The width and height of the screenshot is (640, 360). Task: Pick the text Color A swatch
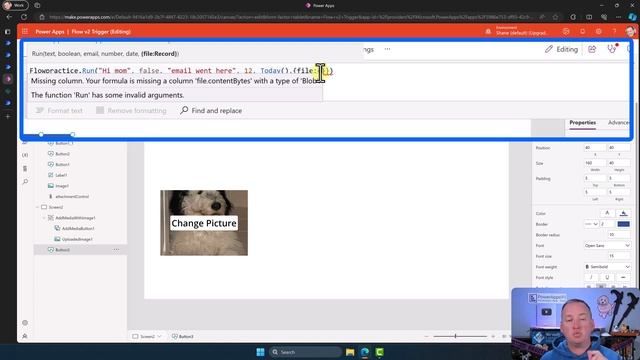607,213
